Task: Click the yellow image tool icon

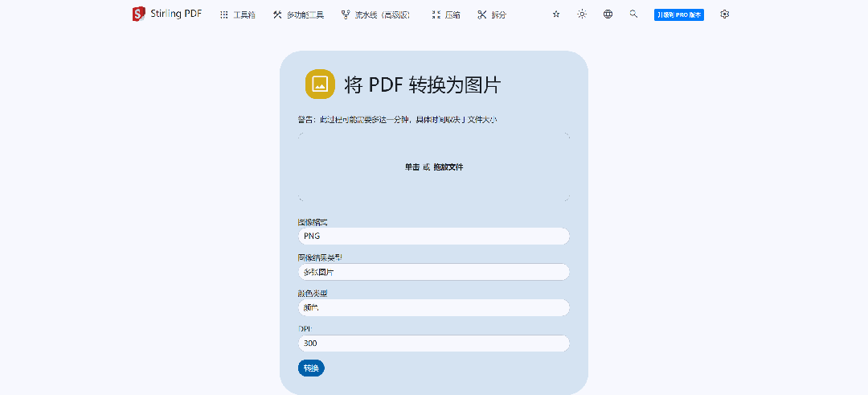Action: pyautogui.click(x=320, y=84)
